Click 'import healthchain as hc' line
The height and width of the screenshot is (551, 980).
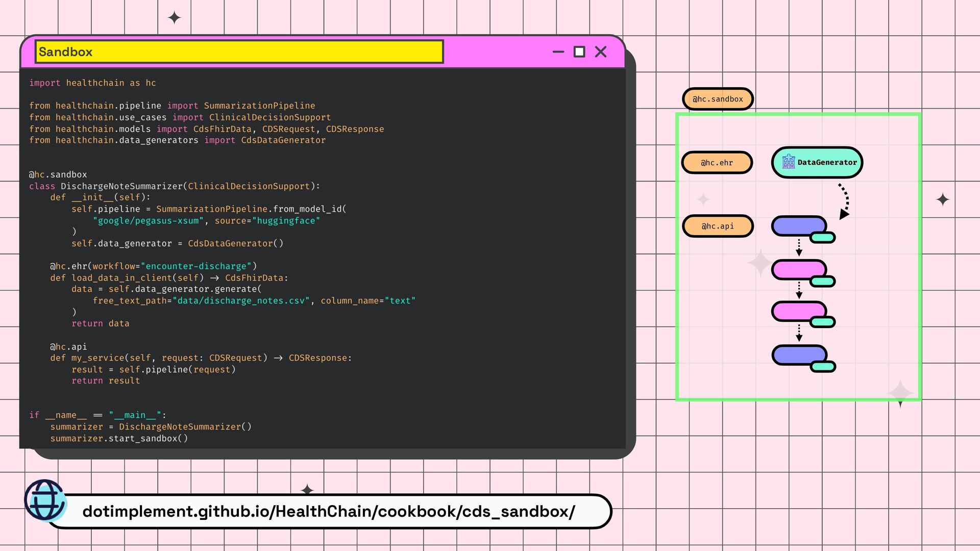(x=92, y=83)
